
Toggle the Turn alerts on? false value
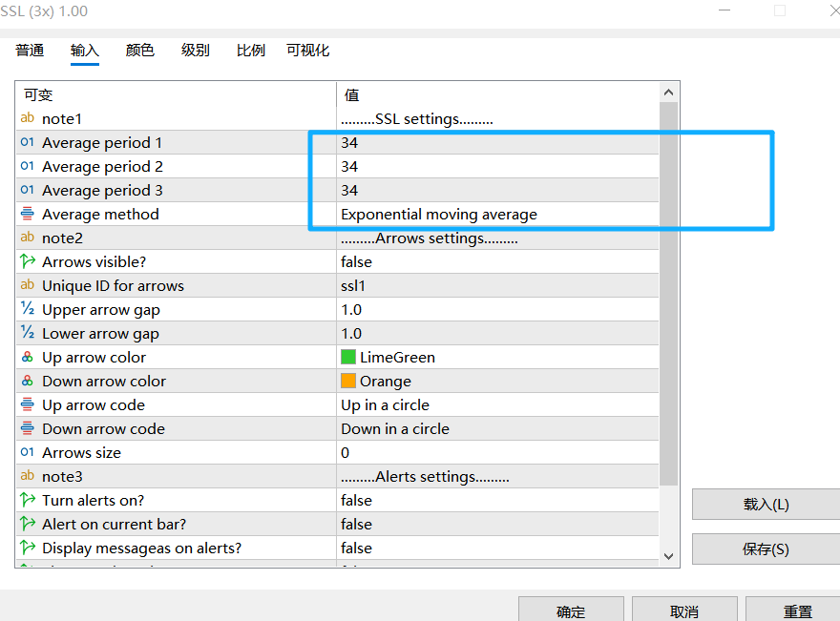(497, 500)
